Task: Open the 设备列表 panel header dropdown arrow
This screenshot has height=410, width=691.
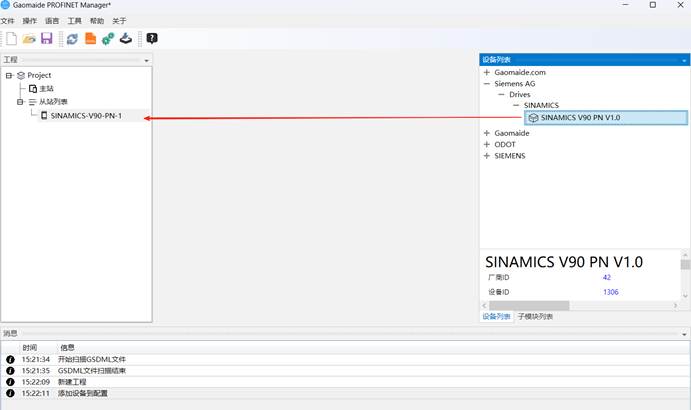Action: [684, 60]
